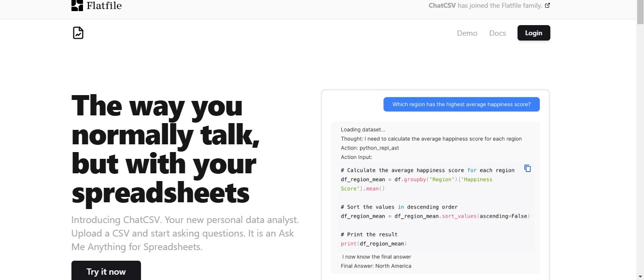Click the Login button
The height and width of the screenshot is (280, 644).
tap(533, 33)
